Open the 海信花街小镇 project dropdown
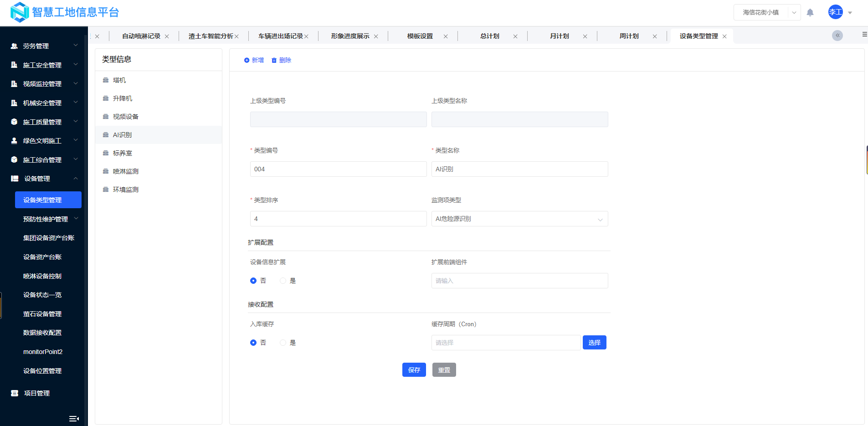868x426 pixels. click(767, 12)
